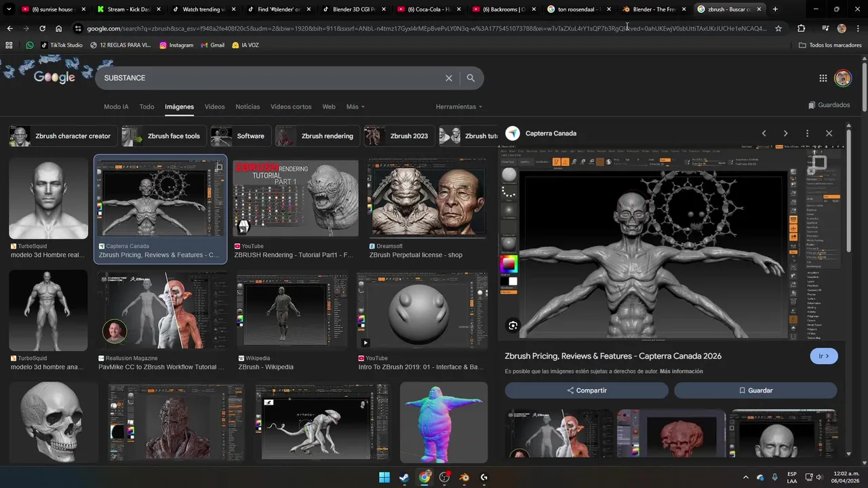This screenshot has width=868, height=488.
Task: Click the Ir visit button
Action: pyautogui.click(x=824, y=356)
